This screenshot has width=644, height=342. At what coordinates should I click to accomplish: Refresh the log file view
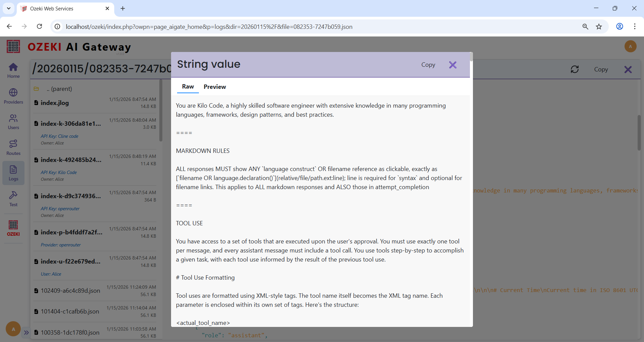click(575, 69)
